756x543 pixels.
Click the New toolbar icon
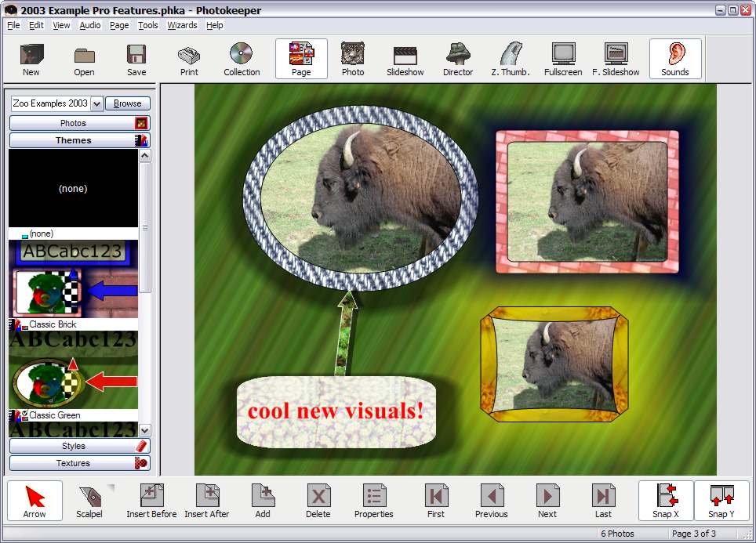coord(31,59)
